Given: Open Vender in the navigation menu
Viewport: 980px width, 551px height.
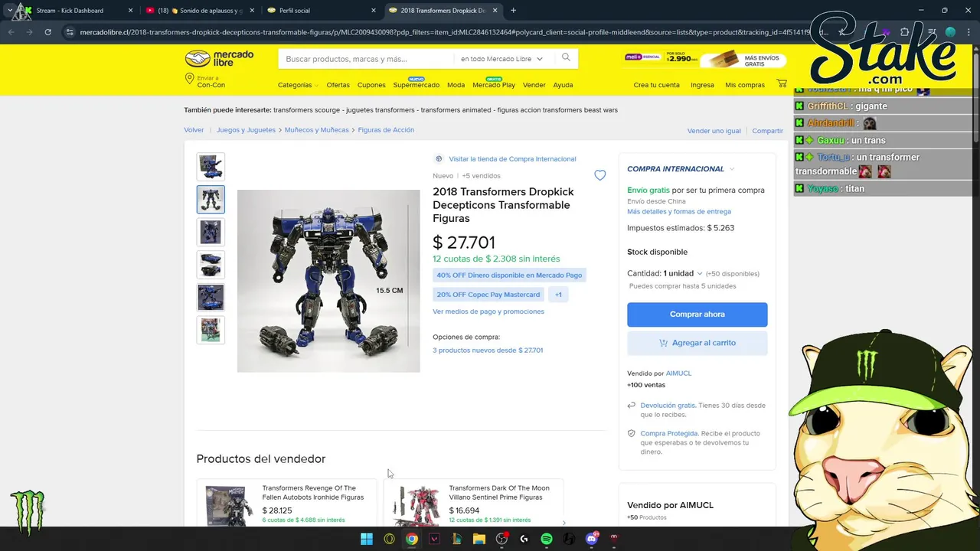Looking at the screenshot, I should point(534,85).
